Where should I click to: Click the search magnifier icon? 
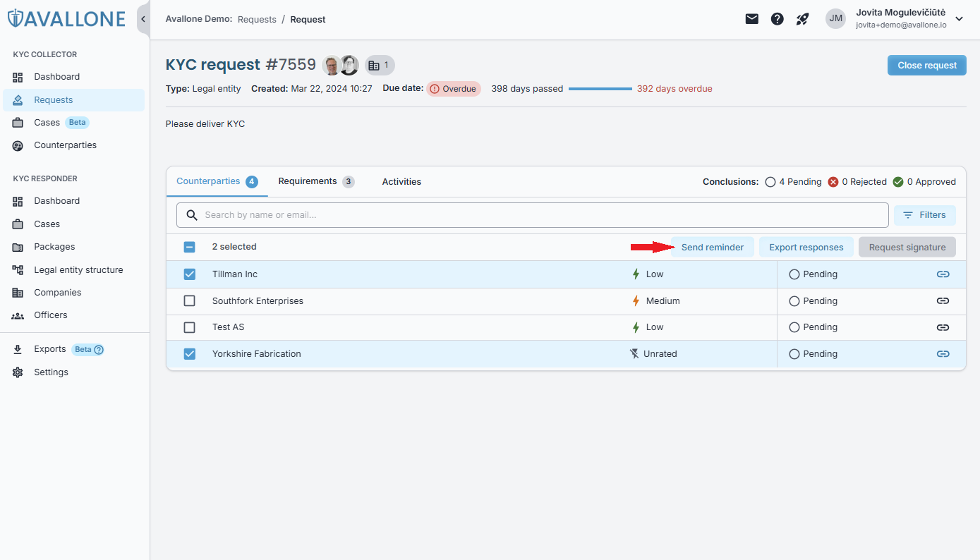191,215
